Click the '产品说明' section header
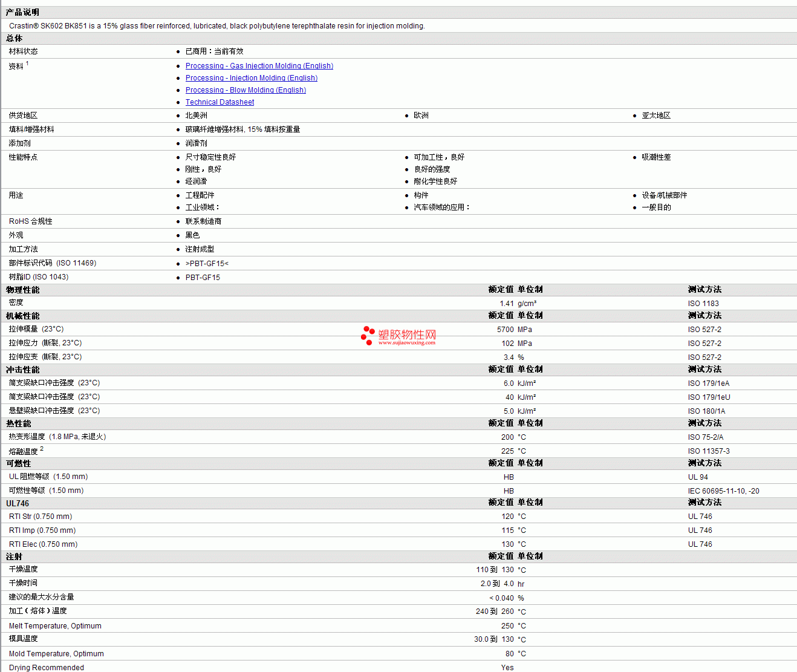 point(22,12)
